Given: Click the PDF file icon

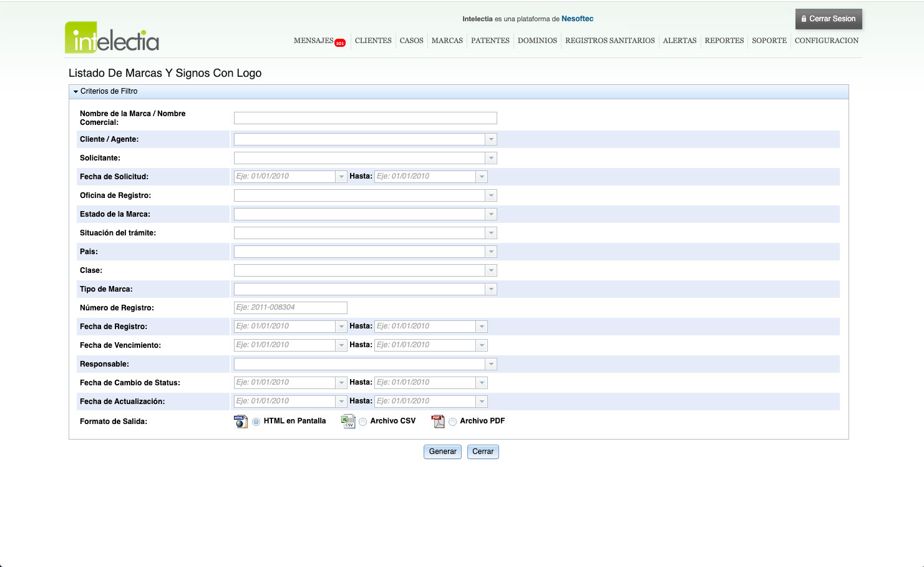Looking at the screenshot, I should pos(438,422).
